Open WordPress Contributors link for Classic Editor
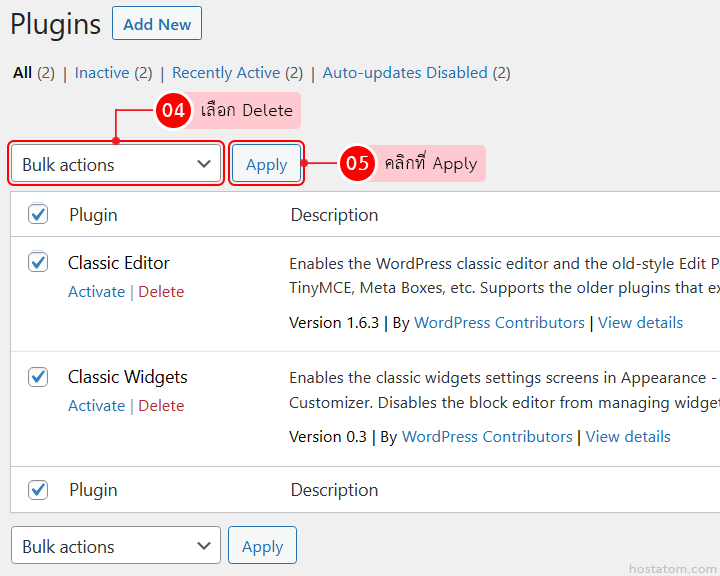 pos(499,323)
